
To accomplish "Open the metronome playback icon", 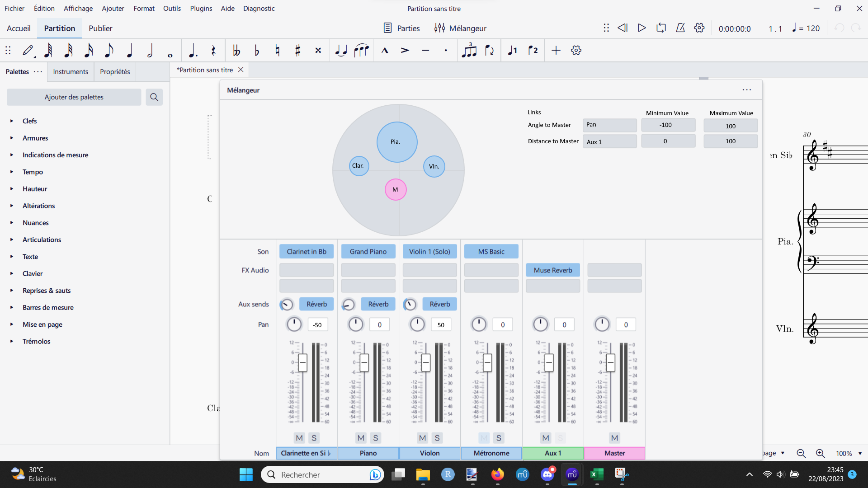I will [680, 28].
